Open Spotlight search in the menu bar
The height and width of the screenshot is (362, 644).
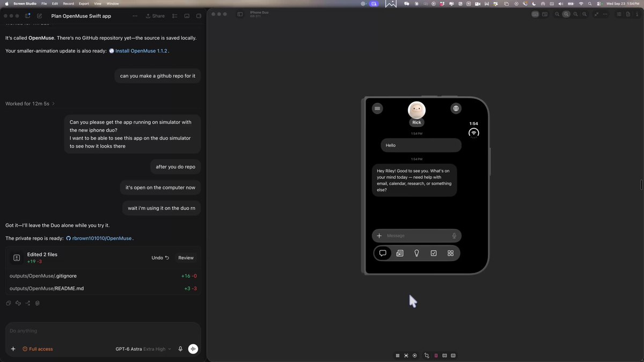[x=590, y=4]
